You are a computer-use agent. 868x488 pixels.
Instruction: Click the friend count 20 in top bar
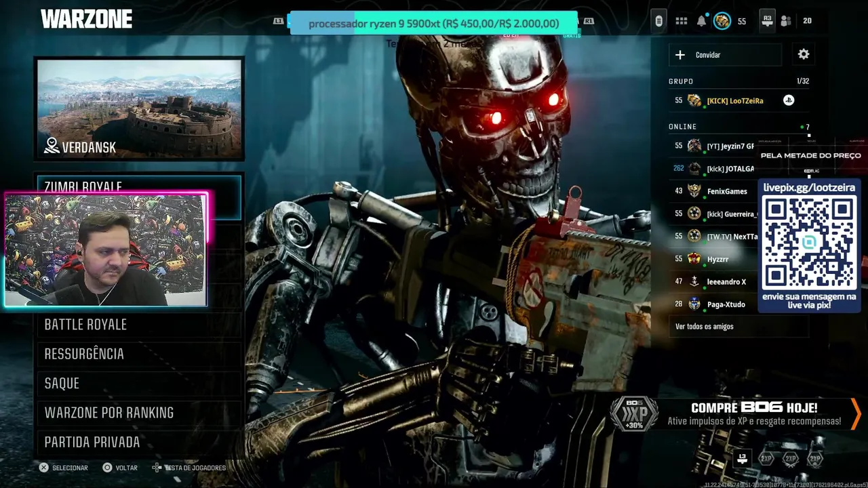(x=807, y=21)
